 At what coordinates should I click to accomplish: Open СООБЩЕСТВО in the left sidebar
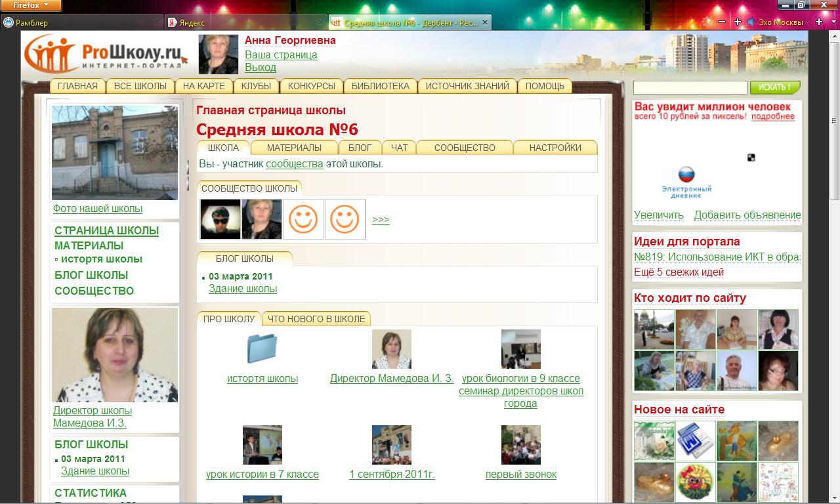click(x=94, y=291)
